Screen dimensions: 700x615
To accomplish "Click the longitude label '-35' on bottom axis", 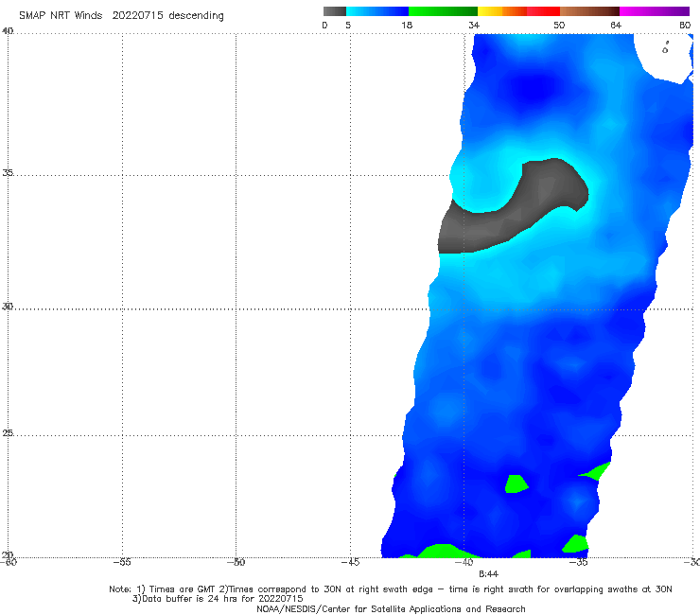I will [x=578, y=562].
